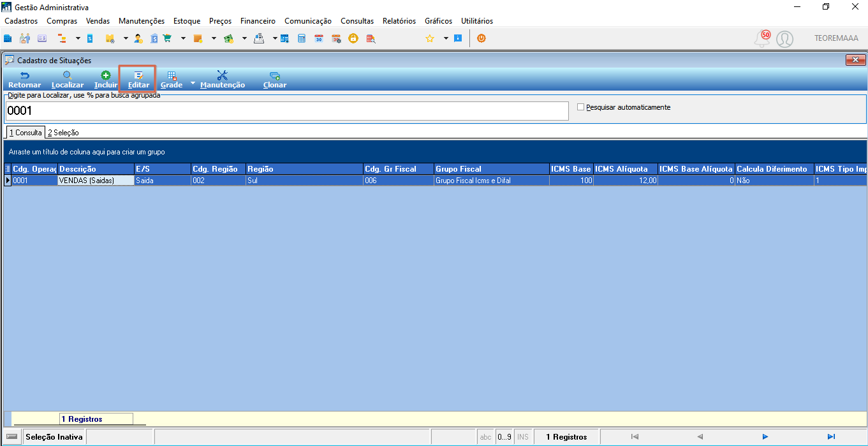Open the notifications bell with 50 badge

[x=762, y=39]
